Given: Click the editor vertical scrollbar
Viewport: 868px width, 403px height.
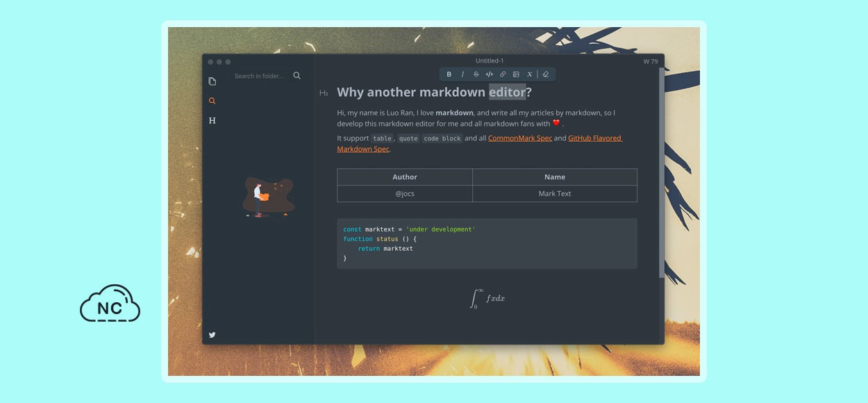Looking at the screenshot, I should pyautogui.click(x=661, y=174).
